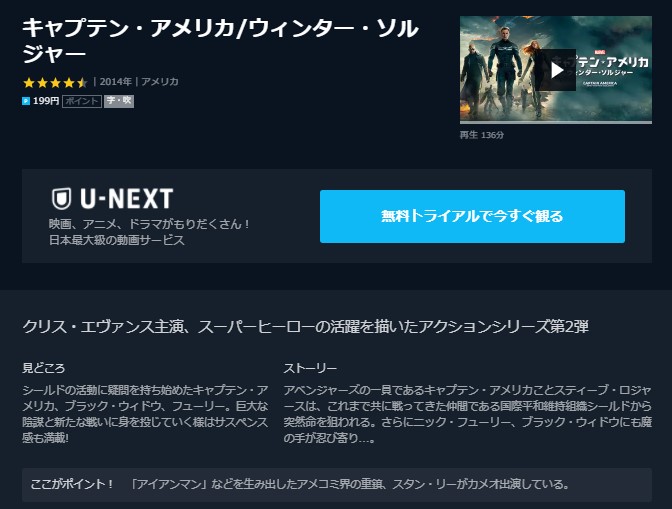Click the star rating display

(x=55, y=82)
